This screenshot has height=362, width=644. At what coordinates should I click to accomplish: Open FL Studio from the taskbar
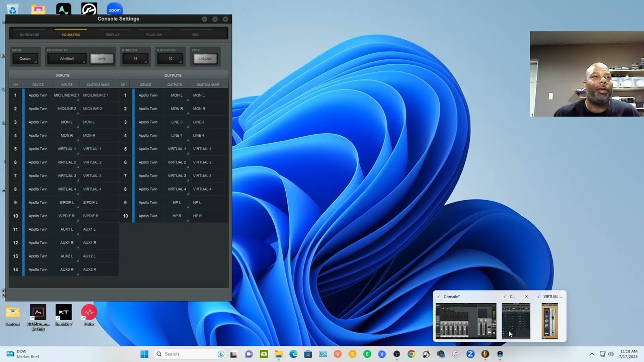(485, 354)
